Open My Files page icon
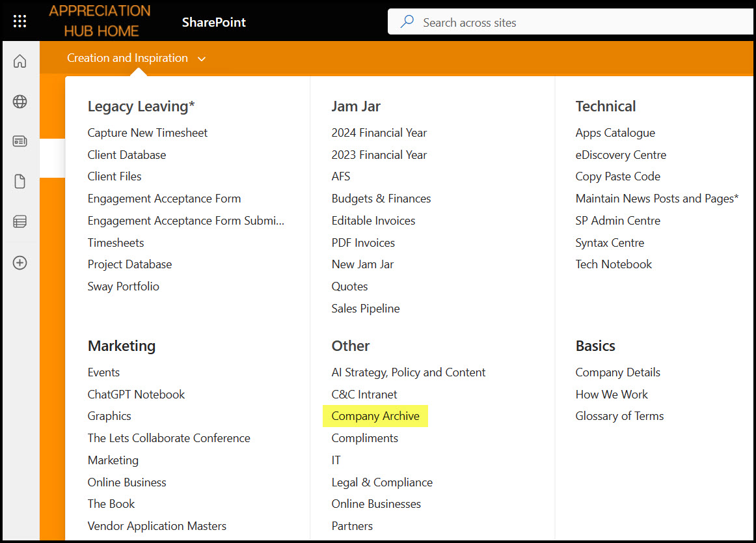The image size is (756, 543). (20, 182)
